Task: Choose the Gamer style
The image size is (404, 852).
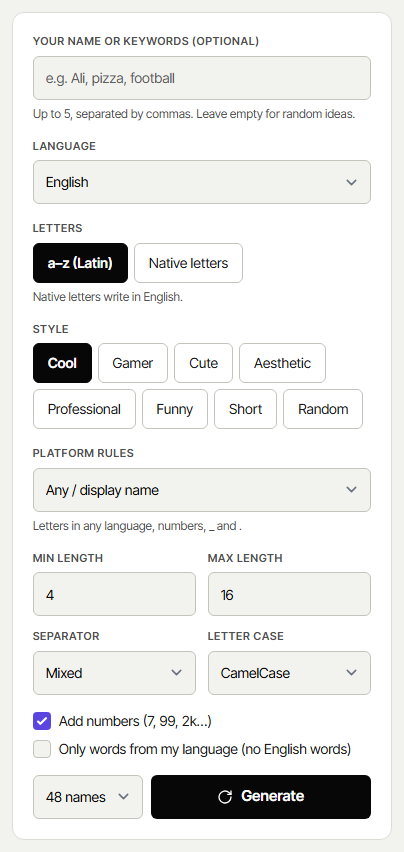Action: 133,363
